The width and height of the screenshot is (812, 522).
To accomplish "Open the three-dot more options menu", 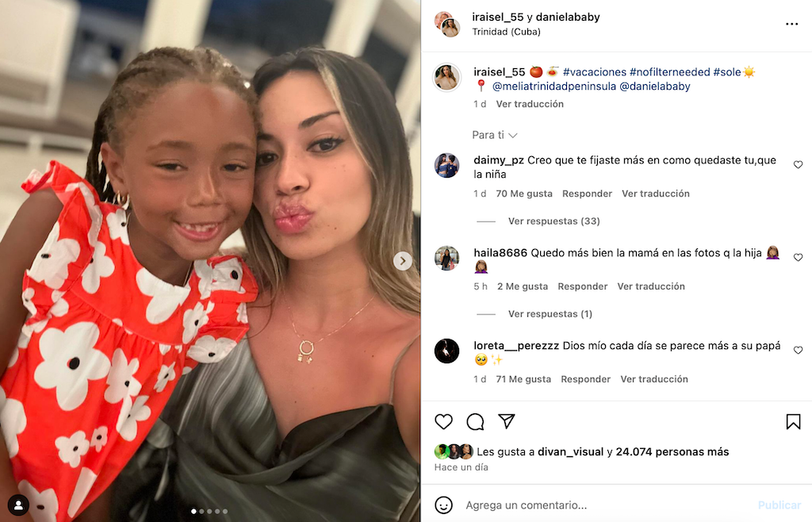I will click(791, 24).
